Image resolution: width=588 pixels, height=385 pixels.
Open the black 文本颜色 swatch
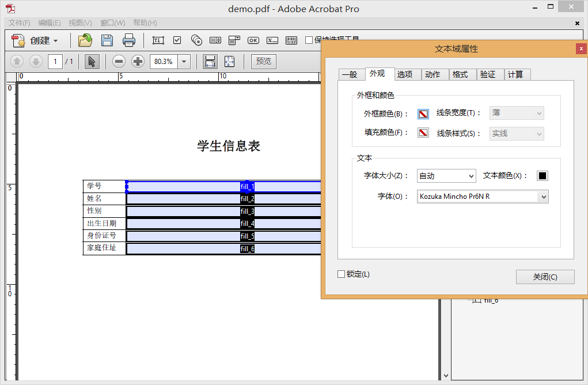tap(543, 176)
